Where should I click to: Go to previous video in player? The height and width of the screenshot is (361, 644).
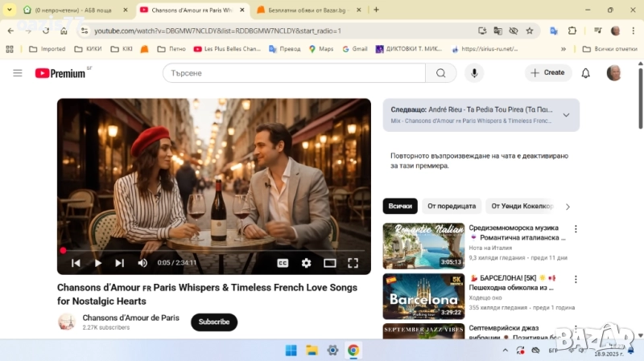[x=76, y=263]
